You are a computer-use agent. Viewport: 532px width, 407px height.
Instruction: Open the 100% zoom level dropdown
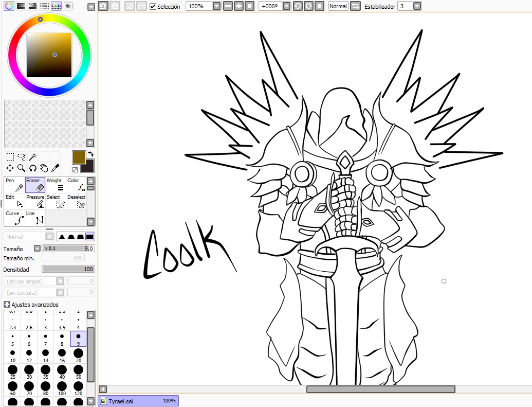pyautogui.click(x=216, y=6)
